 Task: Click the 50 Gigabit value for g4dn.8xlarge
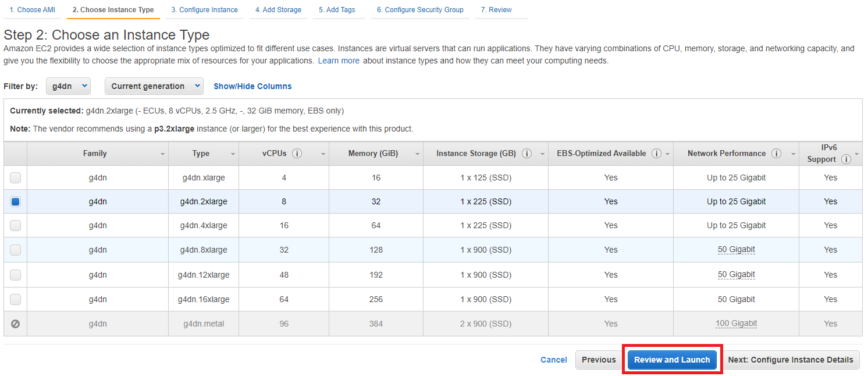(x=736, y=250)
